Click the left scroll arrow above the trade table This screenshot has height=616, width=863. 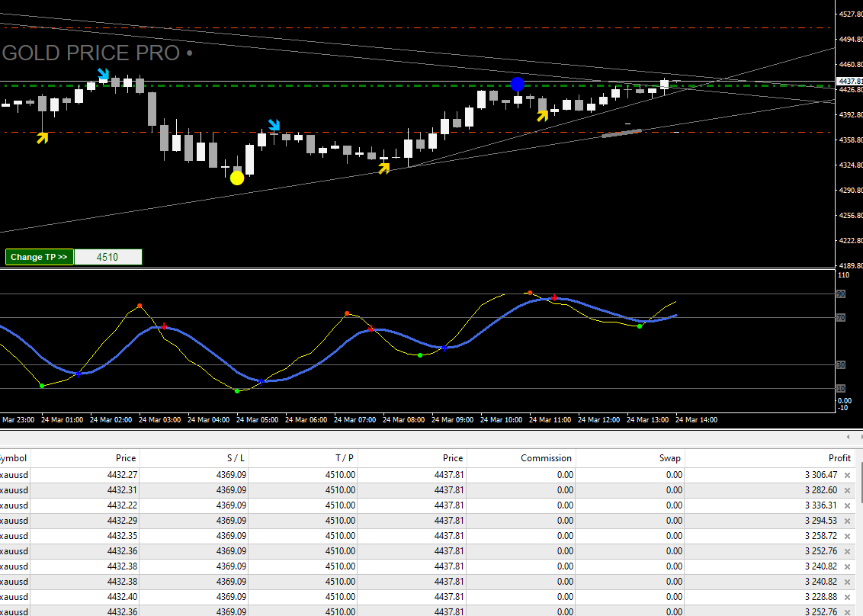848,438
